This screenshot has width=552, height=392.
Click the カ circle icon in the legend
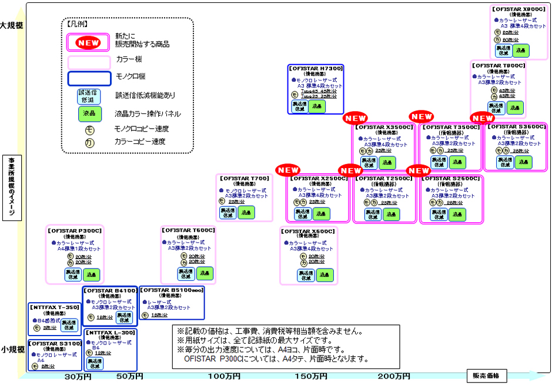click(90, 142)
